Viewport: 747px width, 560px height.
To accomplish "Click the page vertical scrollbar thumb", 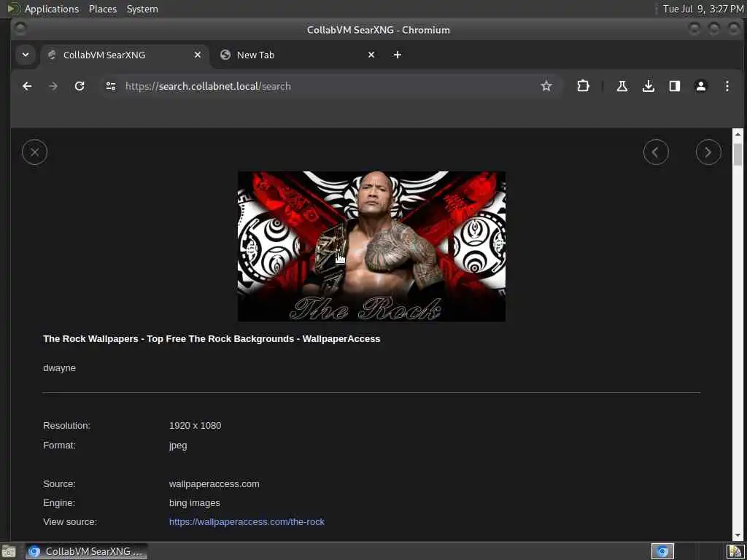I will pos(738,154).
